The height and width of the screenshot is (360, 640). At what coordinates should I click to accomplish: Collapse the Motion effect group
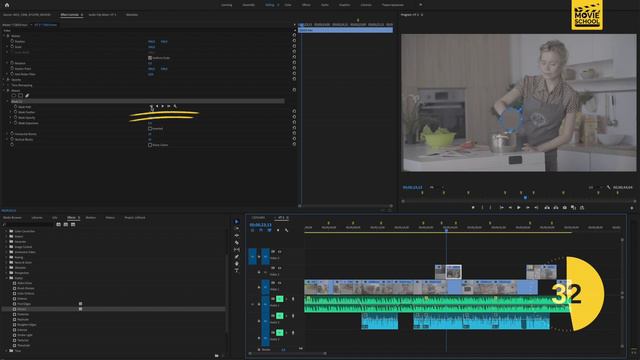[4, 36]
